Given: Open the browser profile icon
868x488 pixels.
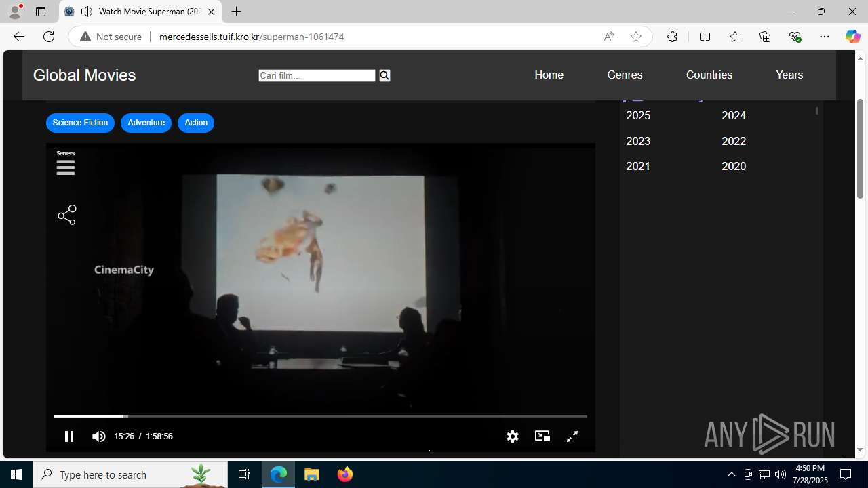Looking at the screenshot, I should [15, 12].
